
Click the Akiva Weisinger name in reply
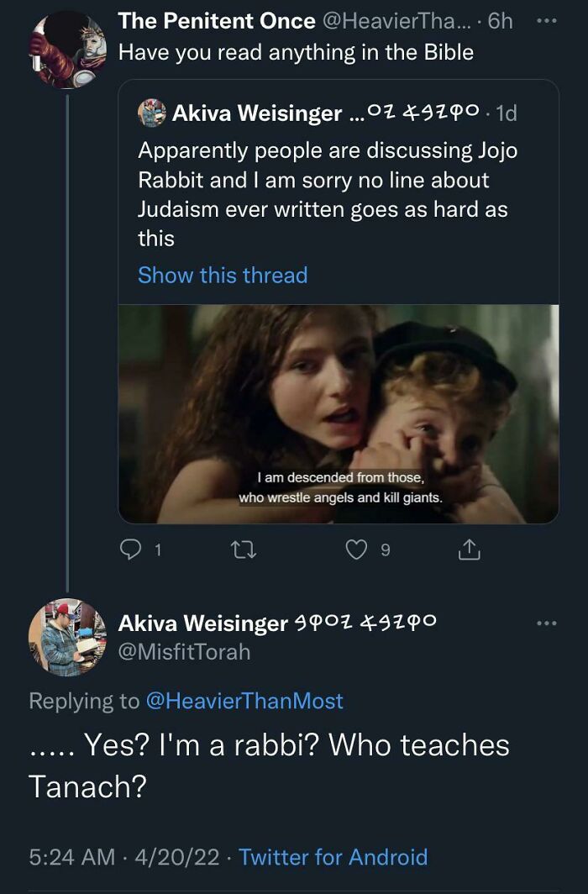pos(202,623)
